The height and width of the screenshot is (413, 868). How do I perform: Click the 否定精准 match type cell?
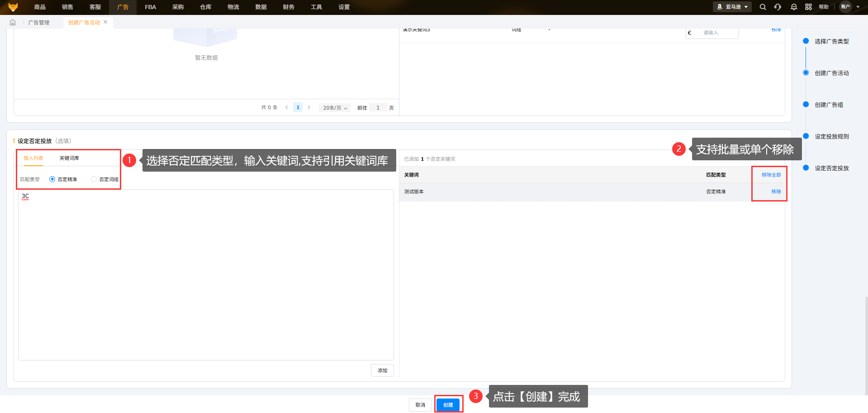point(716,192)
